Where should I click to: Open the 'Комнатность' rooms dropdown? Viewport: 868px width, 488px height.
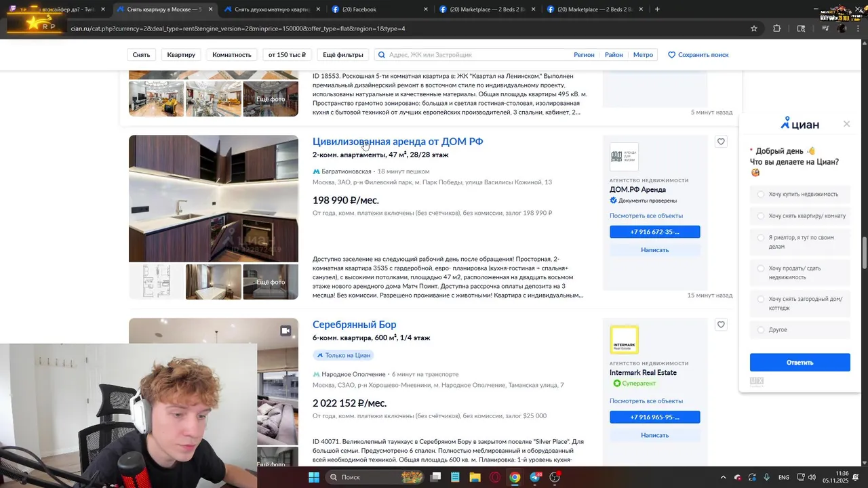click(232, 55)
